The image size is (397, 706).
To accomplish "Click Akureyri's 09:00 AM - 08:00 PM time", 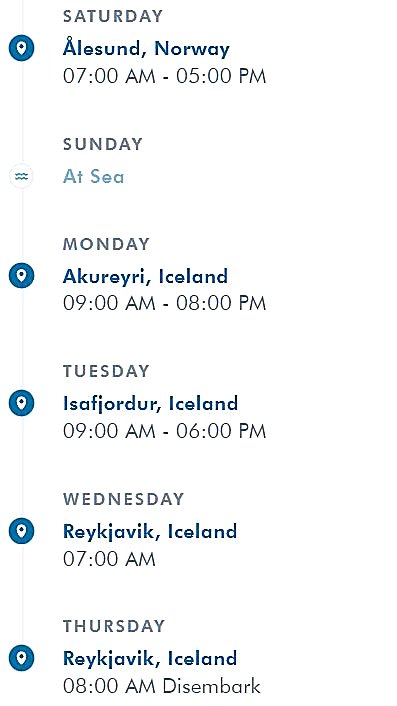I will (x=164, y=303).
